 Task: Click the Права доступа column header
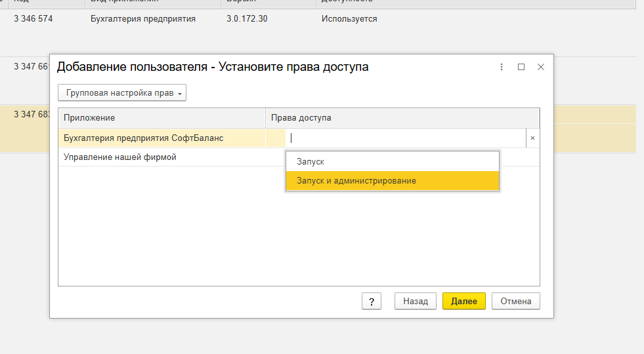402,118
